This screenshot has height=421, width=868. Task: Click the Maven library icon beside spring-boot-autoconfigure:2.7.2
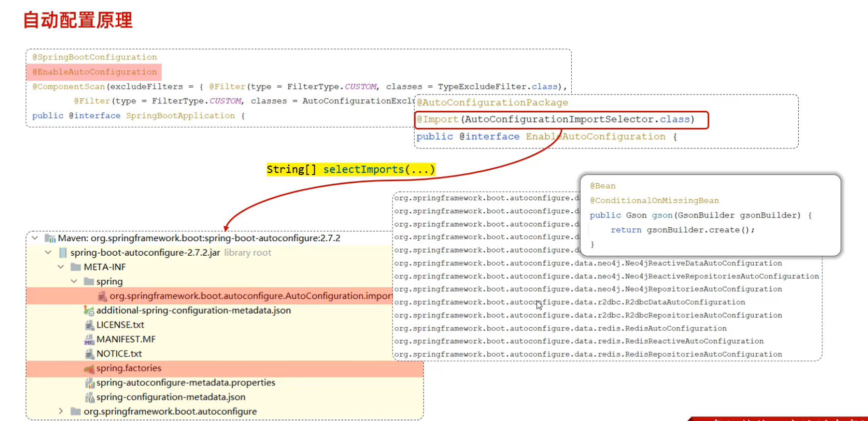coord(50,238)
